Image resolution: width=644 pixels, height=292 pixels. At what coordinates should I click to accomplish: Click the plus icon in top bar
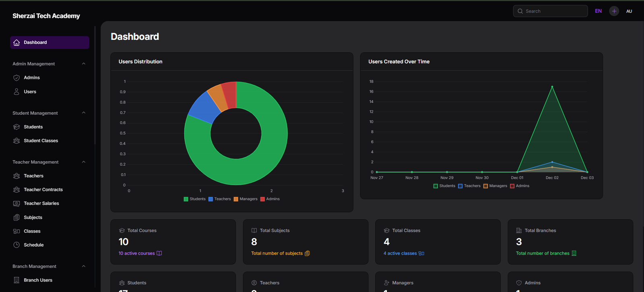614,11
